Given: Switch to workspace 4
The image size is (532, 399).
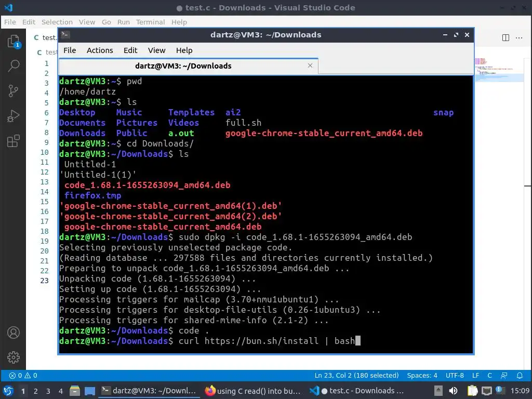Looking at the screenshot, I should (61, 391).
